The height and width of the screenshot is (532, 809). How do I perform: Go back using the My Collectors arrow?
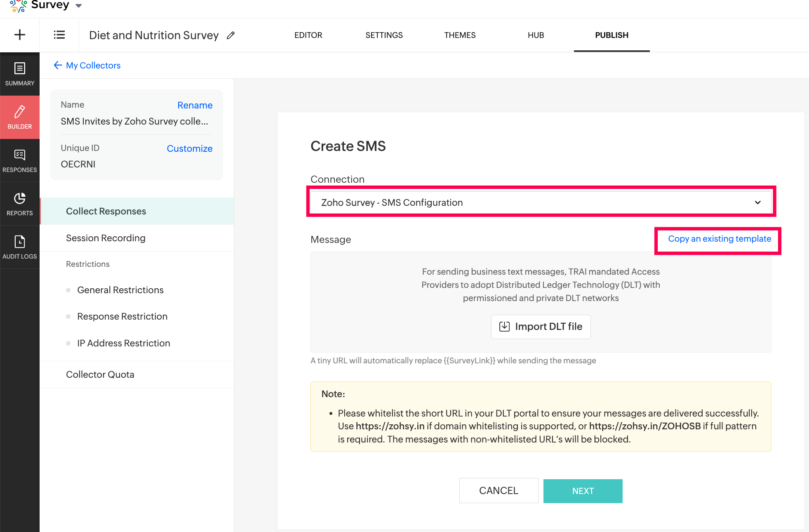pyautogui.click(x=58, y=65)
